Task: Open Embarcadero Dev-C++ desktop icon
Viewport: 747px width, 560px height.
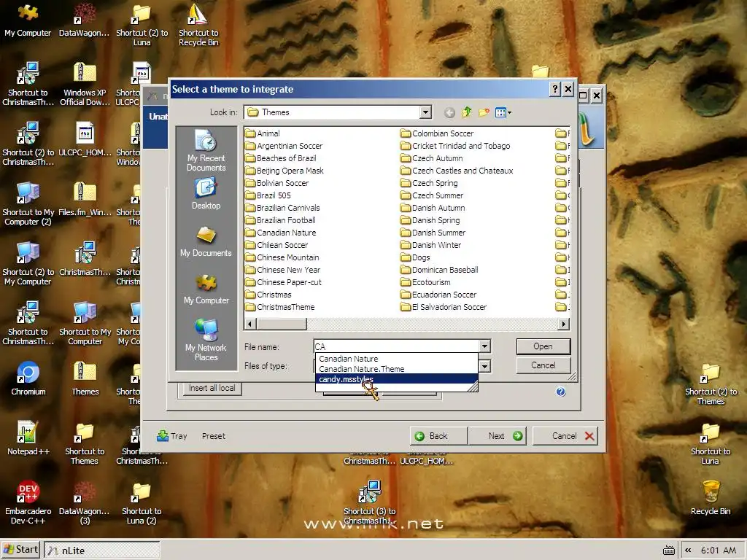Action: (28, 502)
